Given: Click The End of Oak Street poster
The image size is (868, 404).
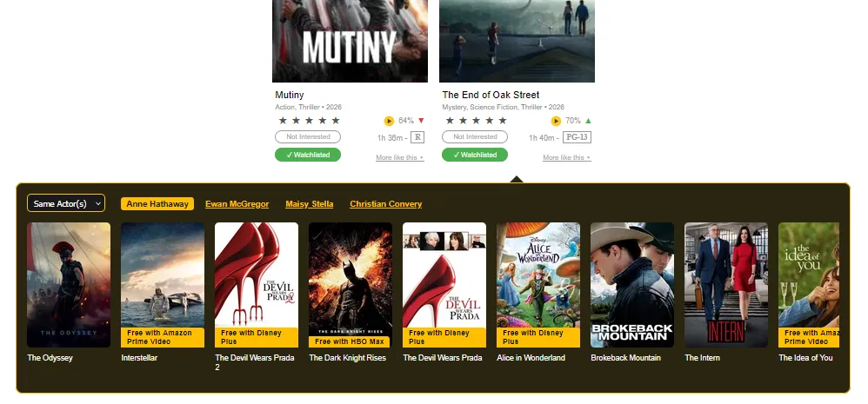Looking at the screenshot, I should point(517,41).
